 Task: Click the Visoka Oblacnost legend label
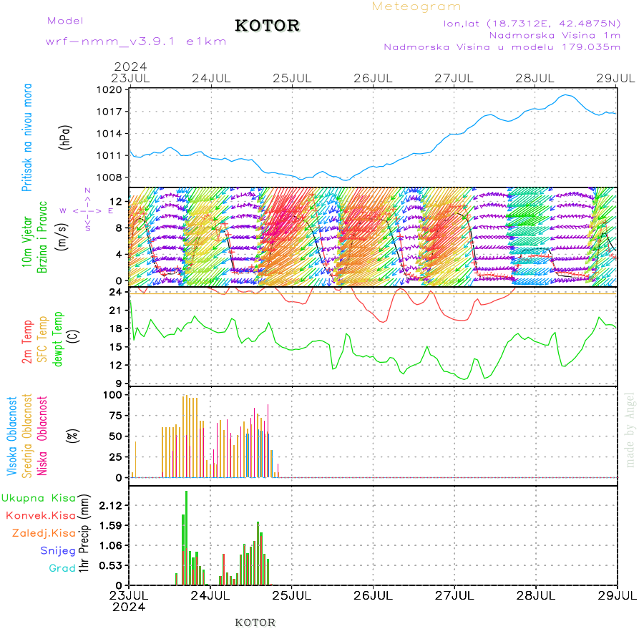tap(12, 436)
